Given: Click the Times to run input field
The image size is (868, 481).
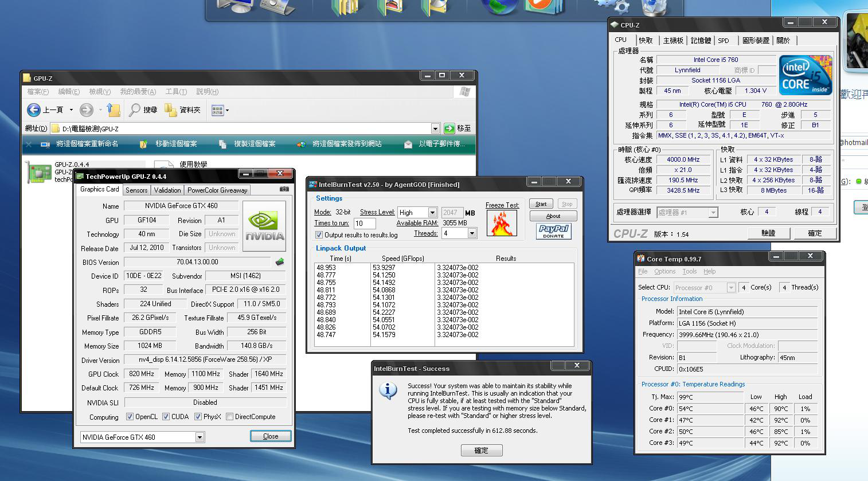Looking at the screenshot, I should tap(365, 224).
